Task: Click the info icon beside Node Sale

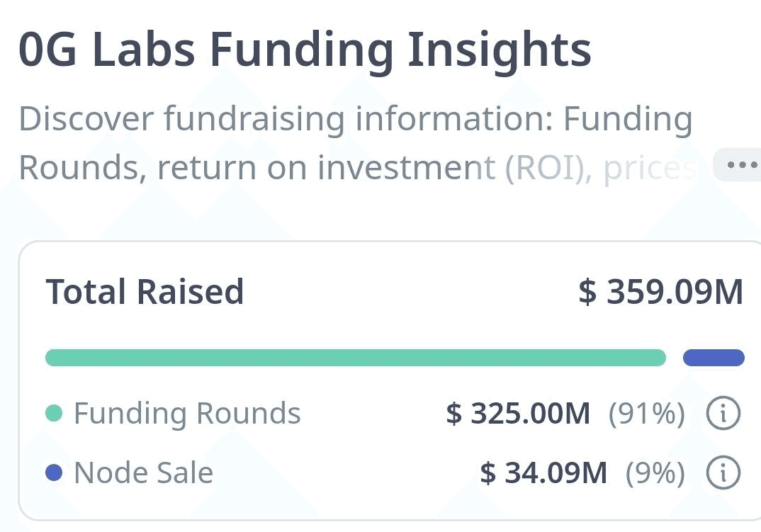Action: point(723,472)
